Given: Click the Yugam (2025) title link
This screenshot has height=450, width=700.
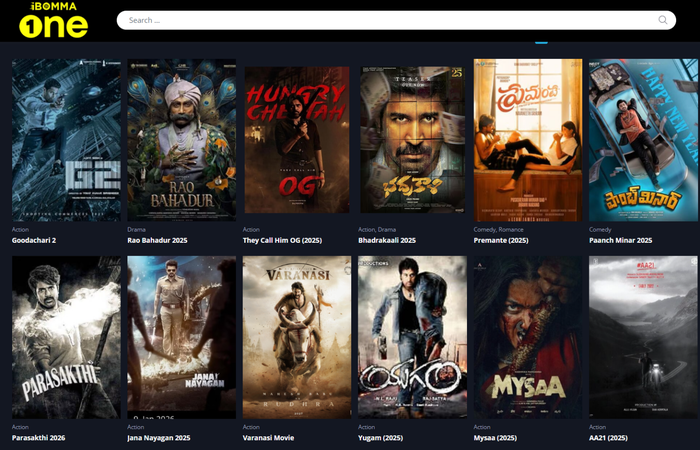Looking at the screenshot, I should [380, 438].
